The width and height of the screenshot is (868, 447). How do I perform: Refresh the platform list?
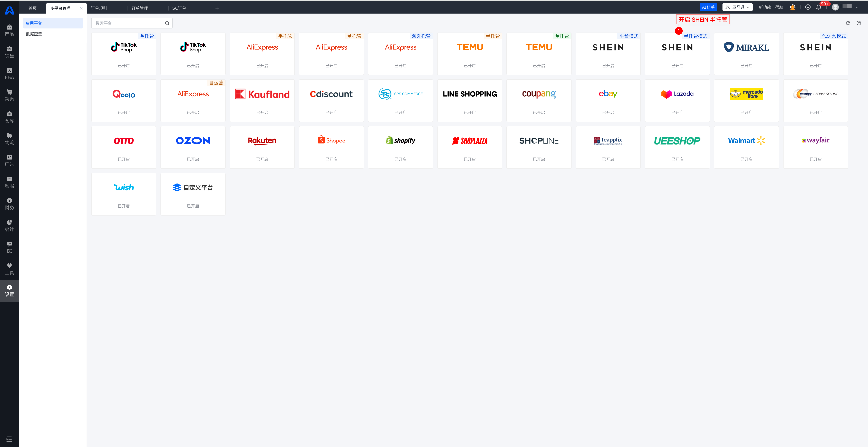point(848,23)
